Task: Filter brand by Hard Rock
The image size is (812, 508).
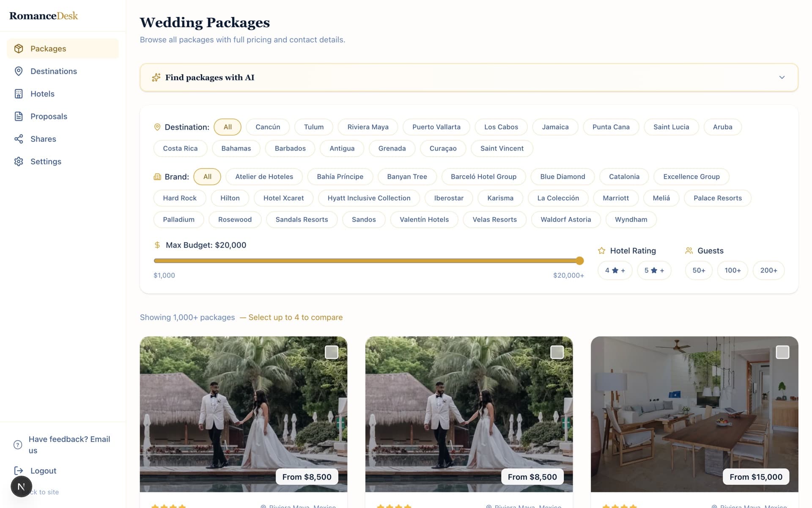Action: coord(180,198)
